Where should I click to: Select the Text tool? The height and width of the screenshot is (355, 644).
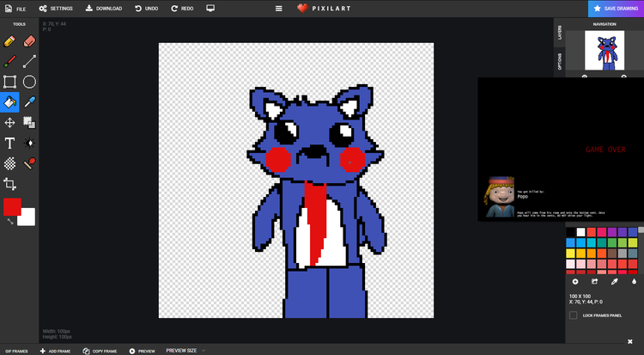point(9,144)
